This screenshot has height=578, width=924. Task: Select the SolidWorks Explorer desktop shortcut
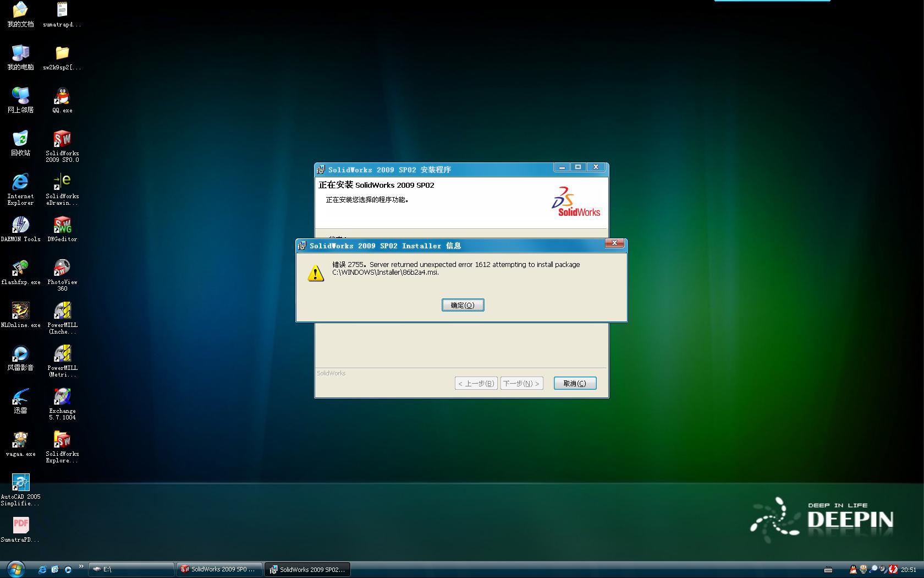click(62, 447)
